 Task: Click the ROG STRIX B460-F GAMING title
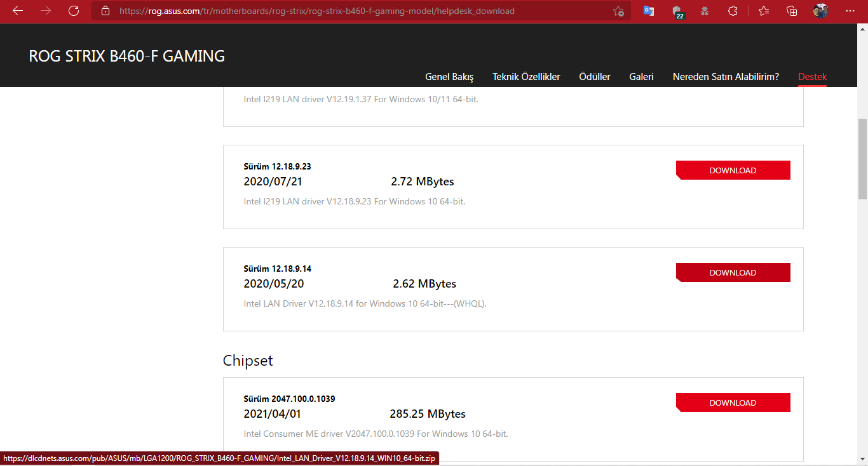pyautogui.click(x=127, y=56)
